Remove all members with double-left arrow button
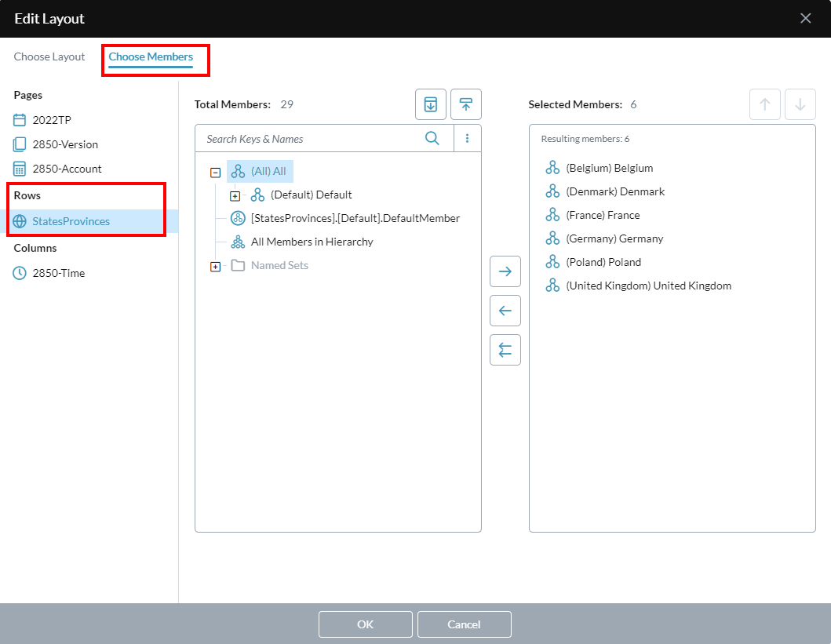 tap(505, 350)
